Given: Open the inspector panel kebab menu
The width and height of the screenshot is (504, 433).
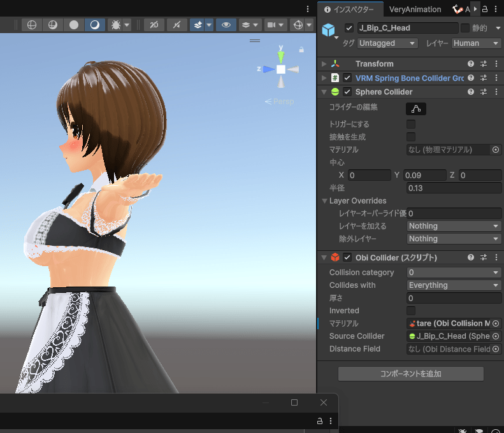Looking at the screenshot, I should [496, 10].
